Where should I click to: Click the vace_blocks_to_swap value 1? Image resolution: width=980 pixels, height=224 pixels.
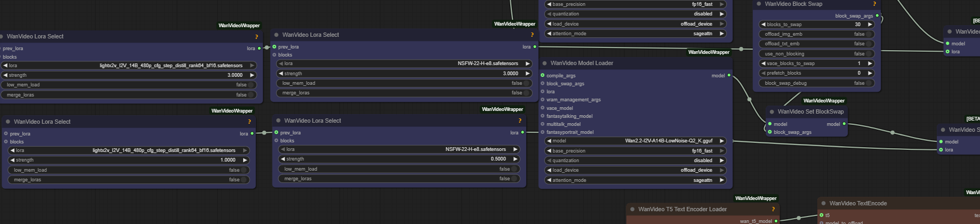tap(859, 63)
